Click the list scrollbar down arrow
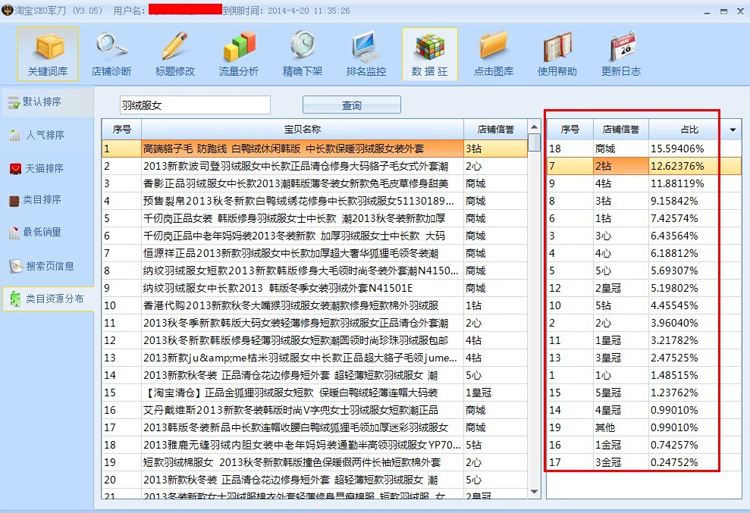Screen dimensions: 750x513 [534, 491]
